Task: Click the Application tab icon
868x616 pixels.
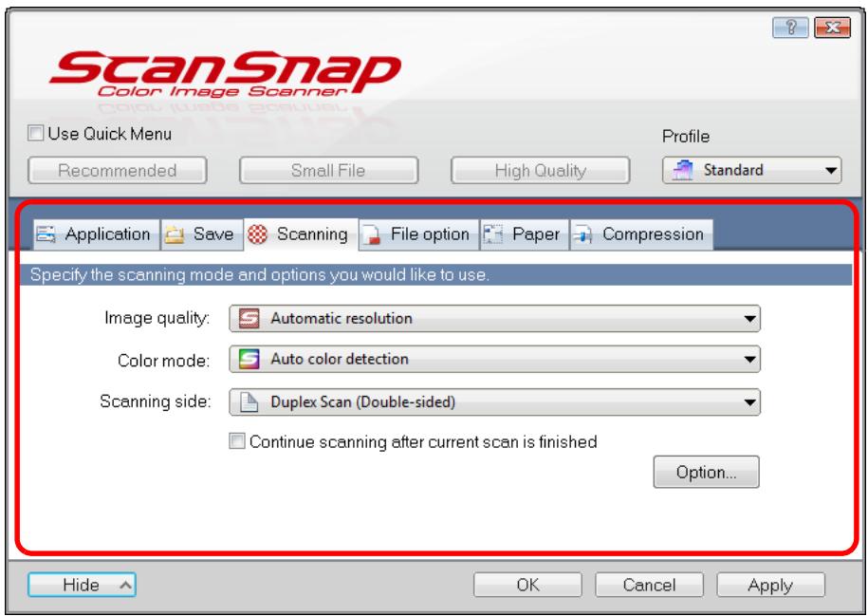Action: coord(46,234)
